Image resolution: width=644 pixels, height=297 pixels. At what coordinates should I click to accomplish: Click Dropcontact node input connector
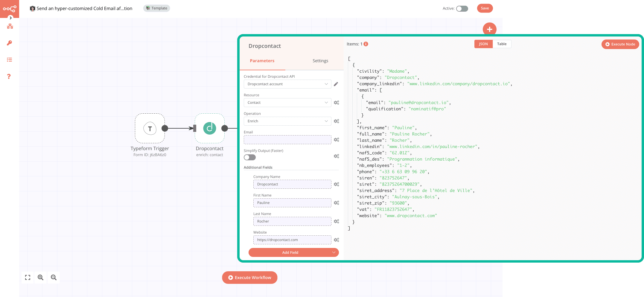point(195,128)
